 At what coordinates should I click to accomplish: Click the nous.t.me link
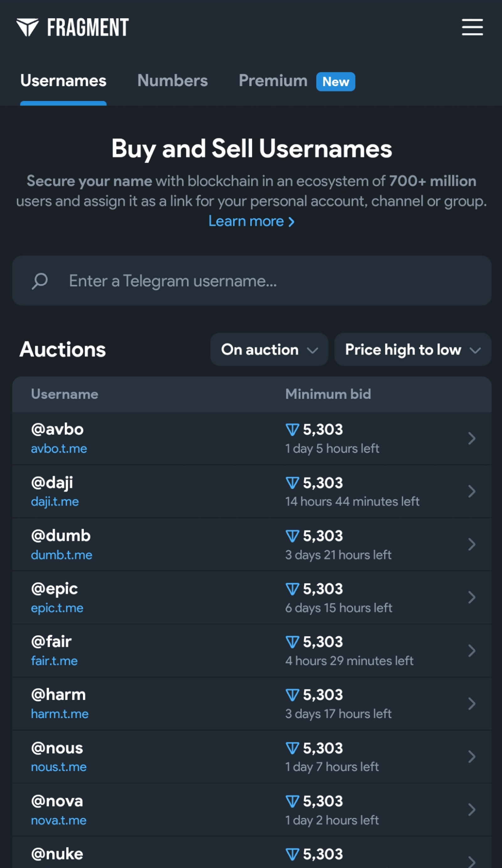pyautogui.click(x=58, y=767)
